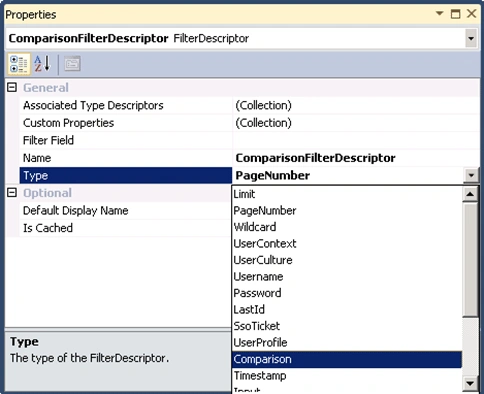Collapse the Optional category
The width and height of the screenshot is (484, 394).
pos(12,193)
